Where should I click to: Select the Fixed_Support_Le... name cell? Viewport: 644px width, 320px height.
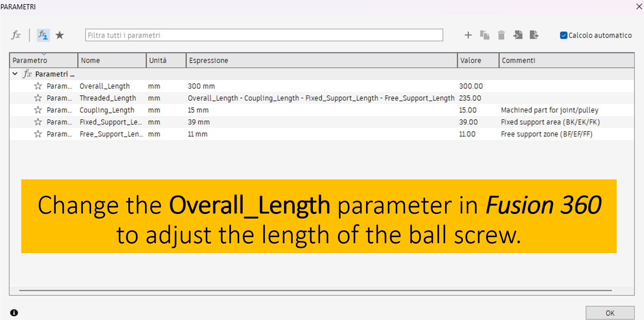coord(111,122)
